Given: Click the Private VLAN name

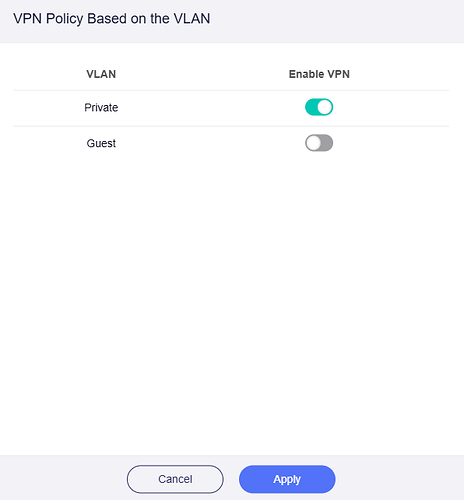Looking at the screenshot, I should 101,107.
